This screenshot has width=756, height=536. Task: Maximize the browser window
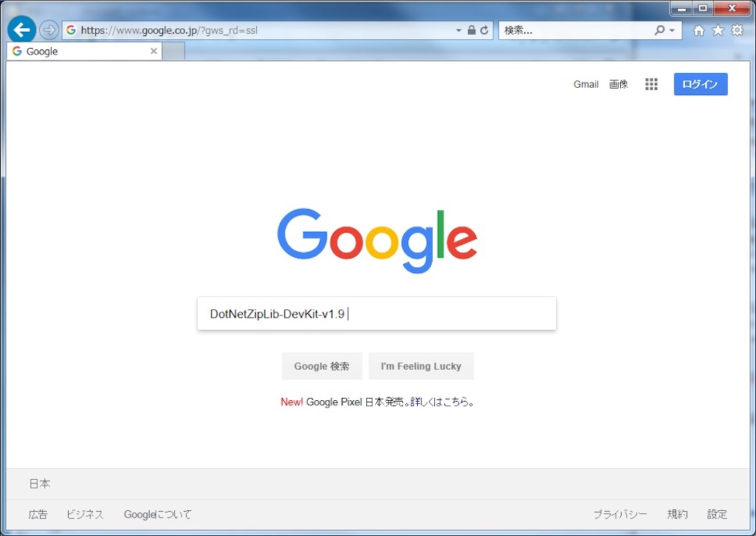pos(703,8)
